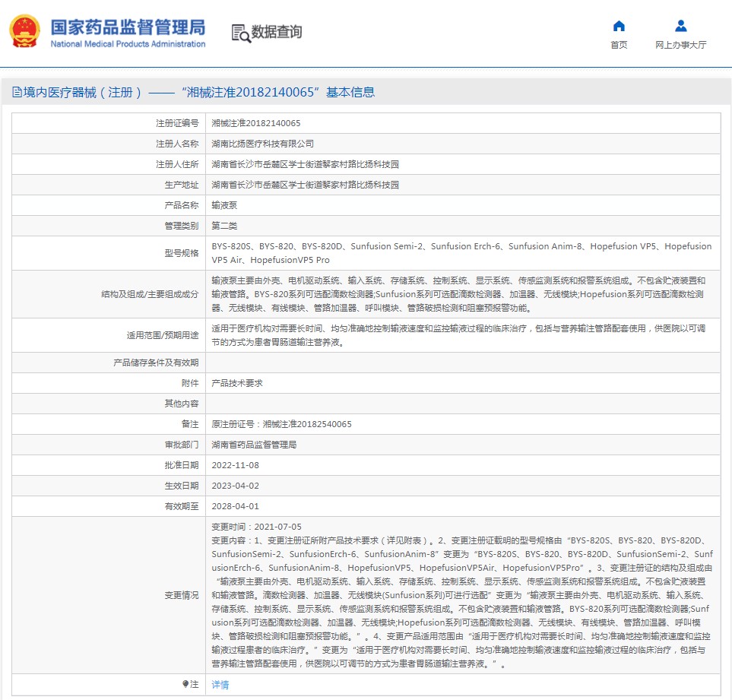This screenshot has height=700, width=732.
Task: Click the 数据查询 heading text
Action: [x=277, y=32]
